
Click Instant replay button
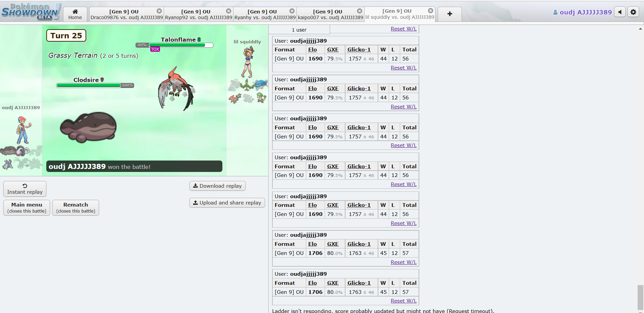pyautogui.click(x=25, y=189)
